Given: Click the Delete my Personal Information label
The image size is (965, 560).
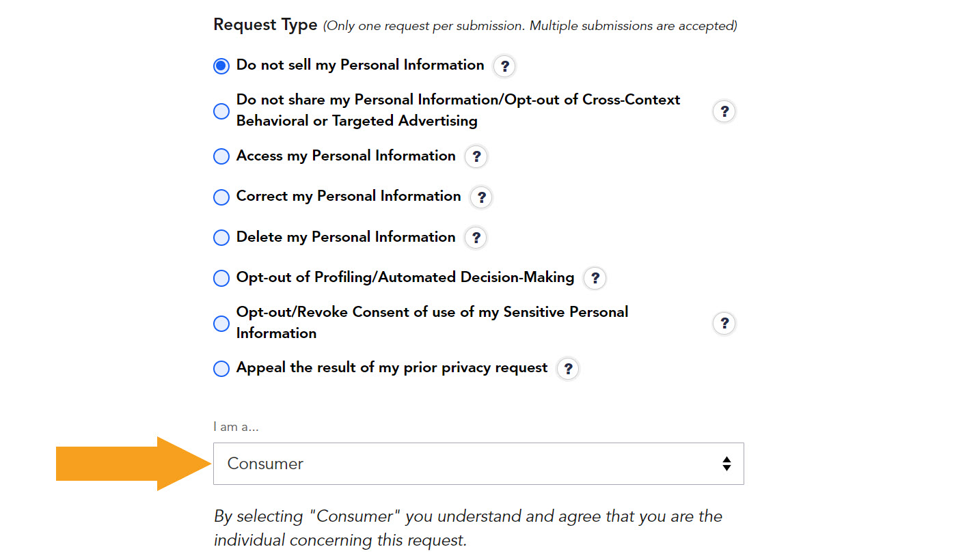Looking at the screenshot, I should pos(346,237).
